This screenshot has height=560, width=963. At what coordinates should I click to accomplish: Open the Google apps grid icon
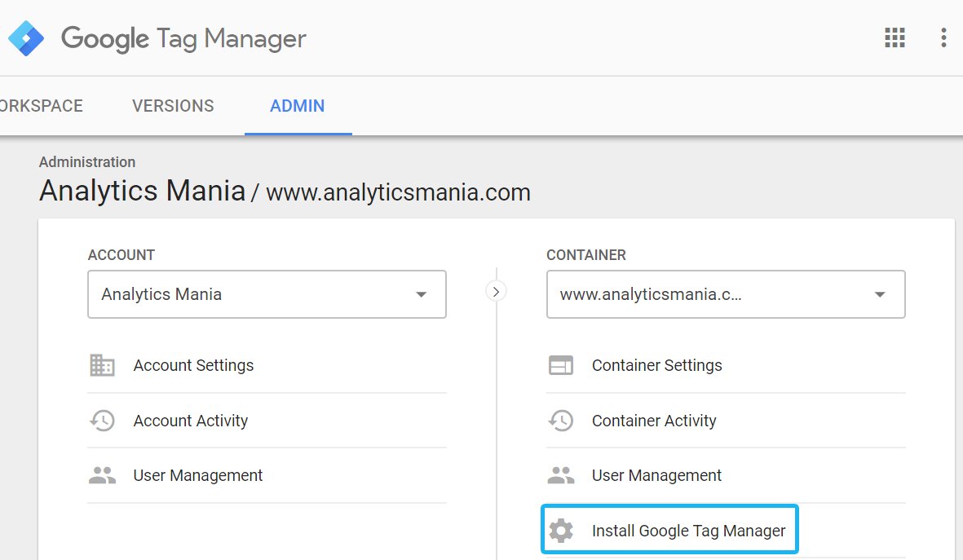click(x=895, y=37)
